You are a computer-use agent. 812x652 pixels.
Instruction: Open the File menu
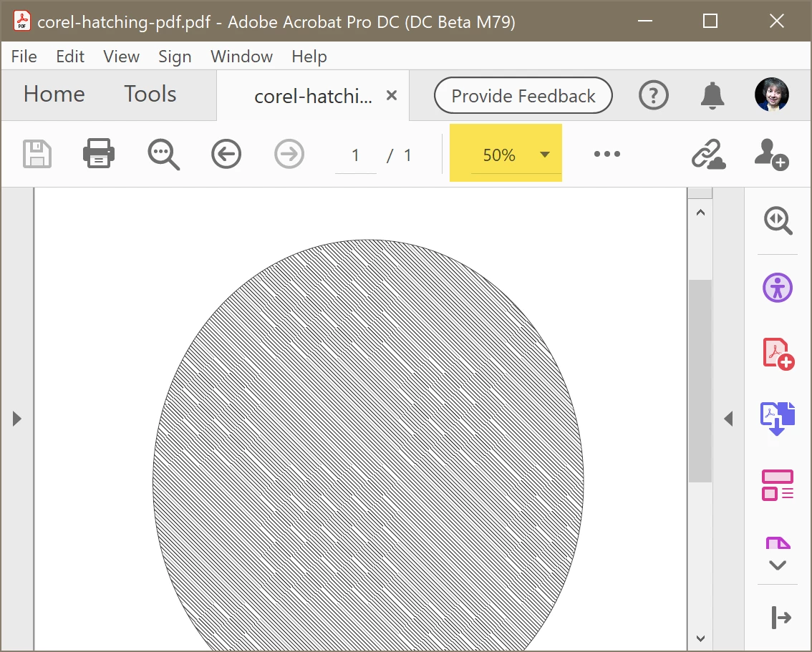[x=24, y=57]
